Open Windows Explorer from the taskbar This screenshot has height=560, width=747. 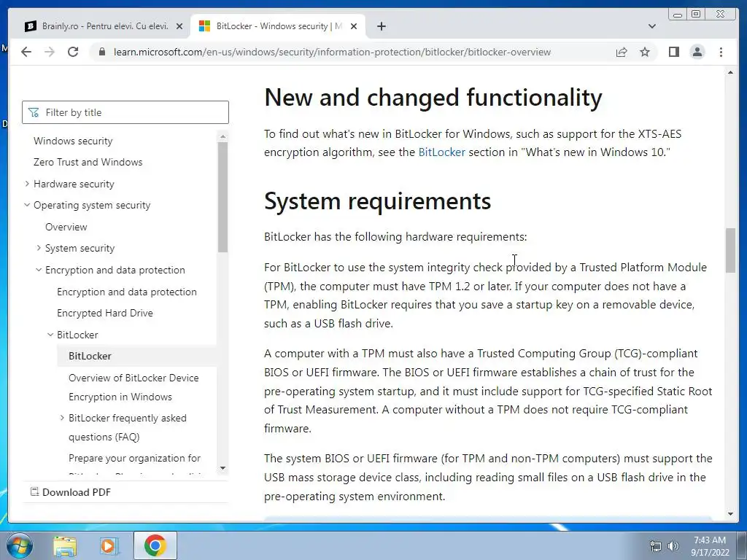coord(65,545)
